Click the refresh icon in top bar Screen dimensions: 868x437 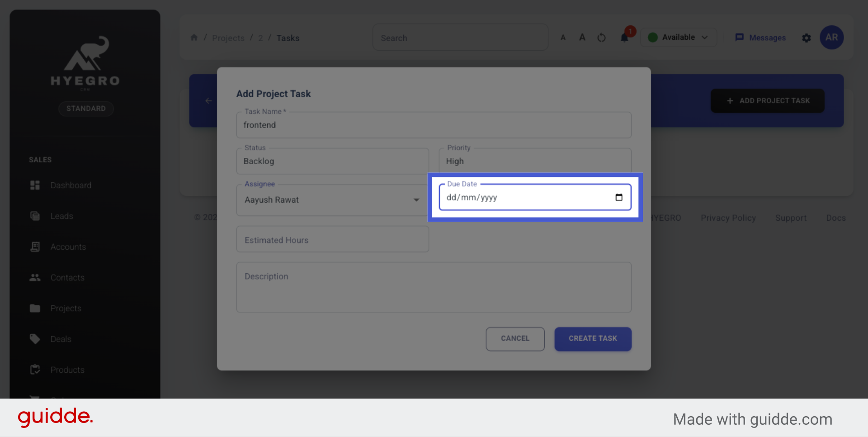601,38
